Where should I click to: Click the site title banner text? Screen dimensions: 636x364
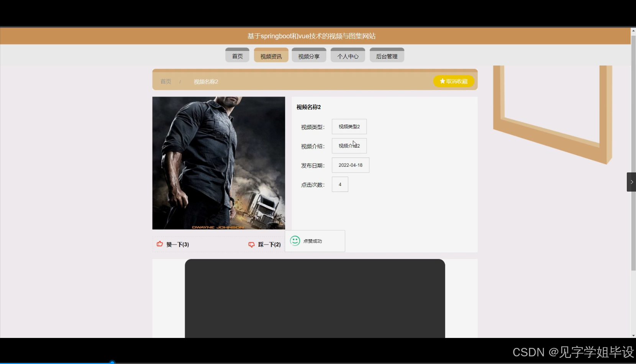point(311,36)
